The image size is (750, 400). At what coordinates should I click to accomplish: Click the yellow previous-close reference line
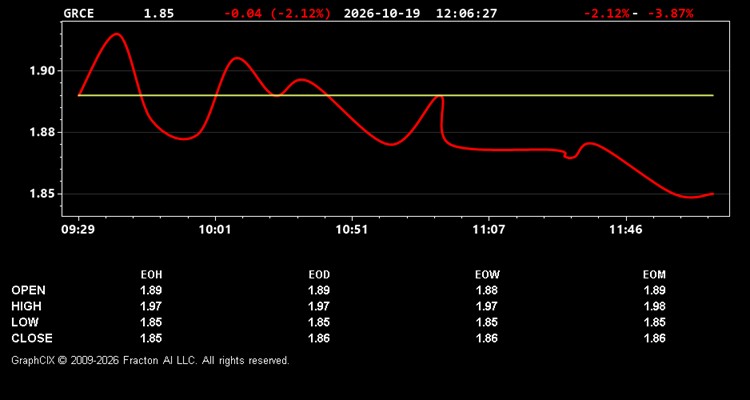(396, 95)
